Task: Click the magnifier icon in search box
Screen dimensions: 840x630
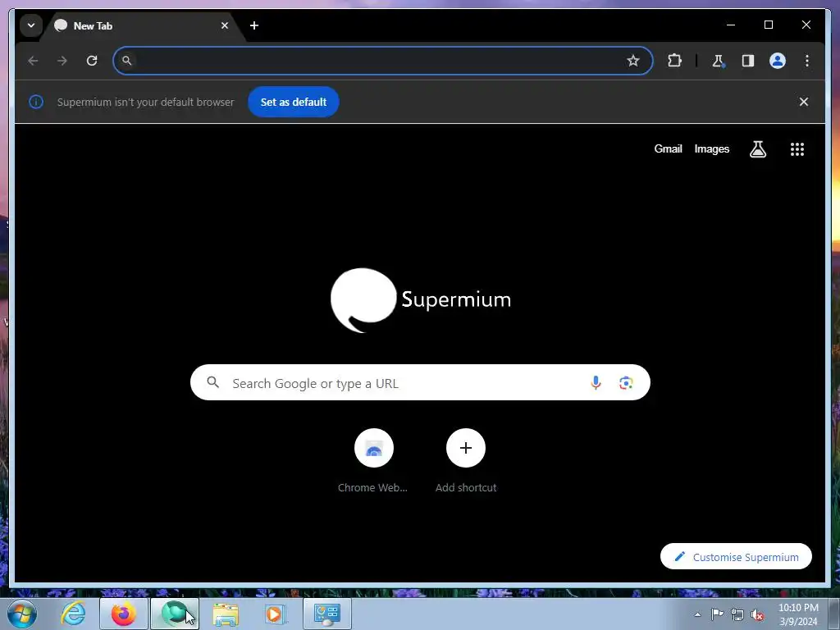Action: 212,382
